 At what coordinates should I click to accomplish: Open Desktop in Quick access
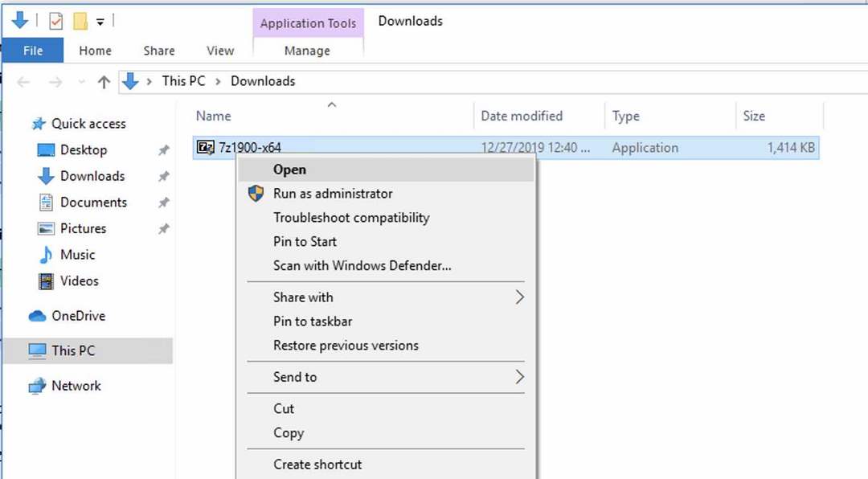coord(84,149)
